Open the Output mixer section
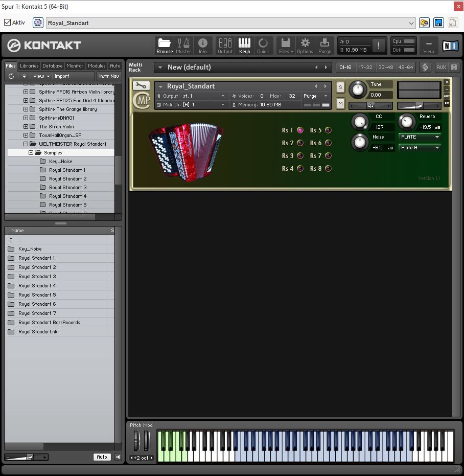Screen dimensions: 464x476 tap(225, 46)
